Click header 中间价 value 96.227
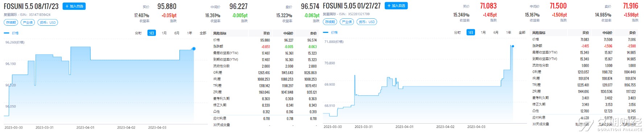This screenshot has width=644, height=133. coord(238,7)
